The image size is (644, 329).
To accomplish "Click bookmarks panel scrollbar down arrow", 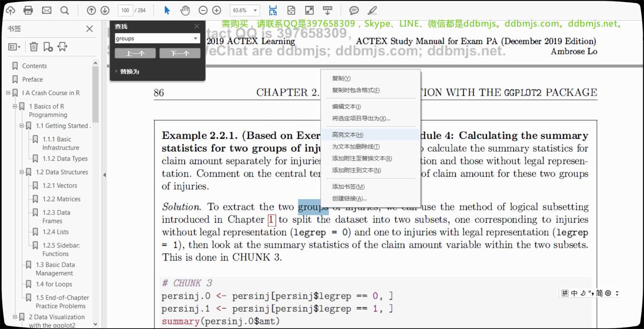I will point(95,324).
